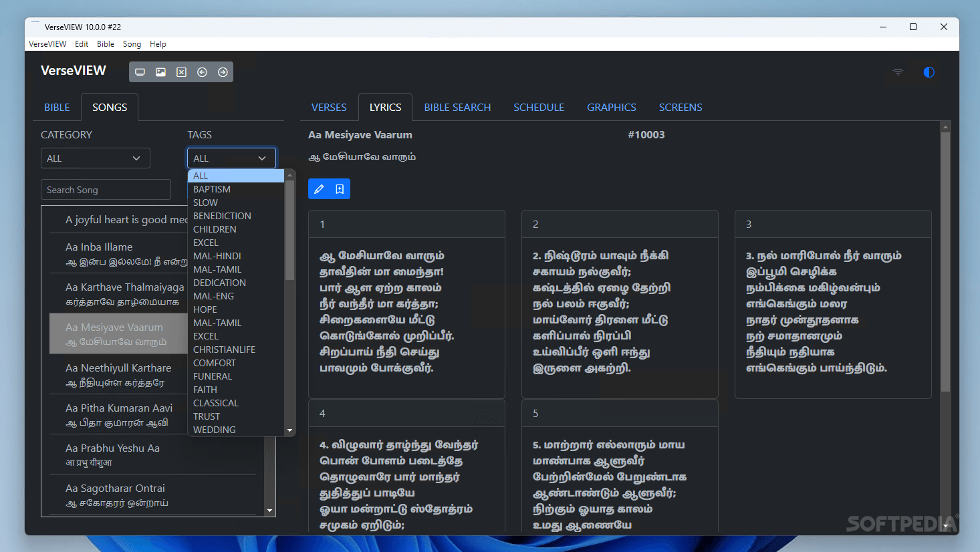Select song 'Aa Mesiyave Vaarum' in list
The image size is (980, 552).
click(119, 333)
